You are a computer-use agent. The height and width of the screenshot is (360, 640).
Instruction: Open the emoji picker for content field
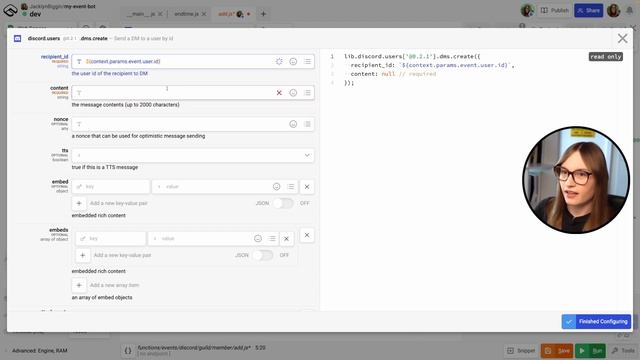pos(293,93)
